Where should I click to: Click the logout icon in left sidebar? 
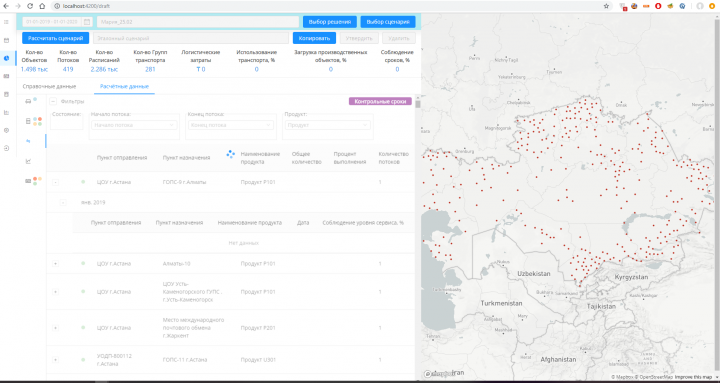click(x=6, y=148)
